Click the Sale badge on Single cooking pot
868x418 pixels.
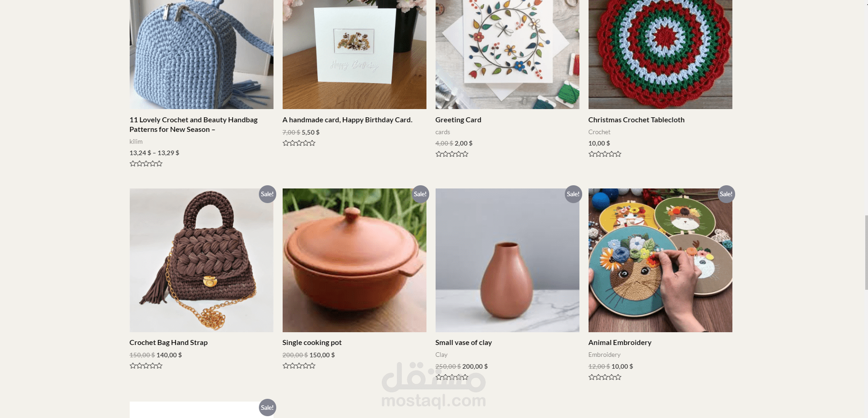pos(420,194)
